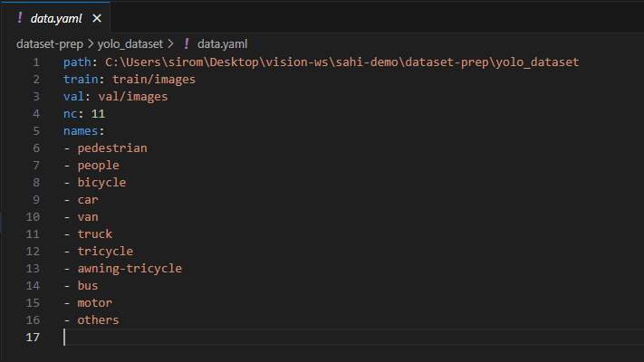Viewport: 644px width, 362px height.
Task: Click the bicycle class name
Action: (x=101, y=183)
